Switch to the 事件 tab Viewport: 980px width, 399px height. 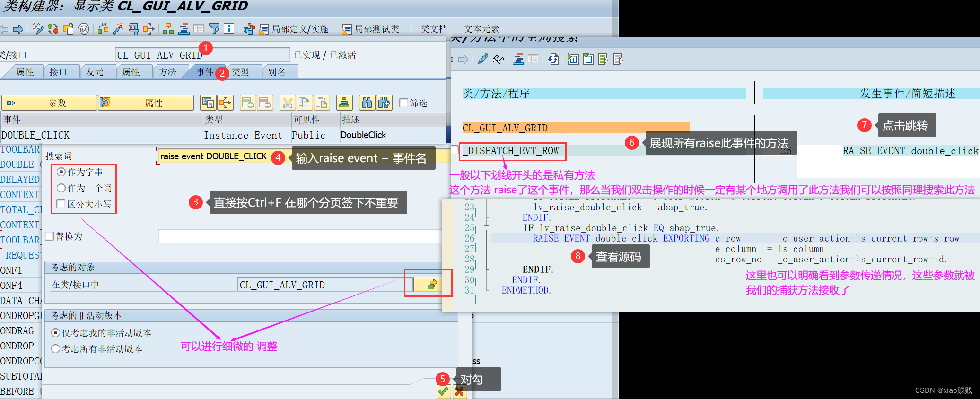pyautogui.click(x=205, y=72)
